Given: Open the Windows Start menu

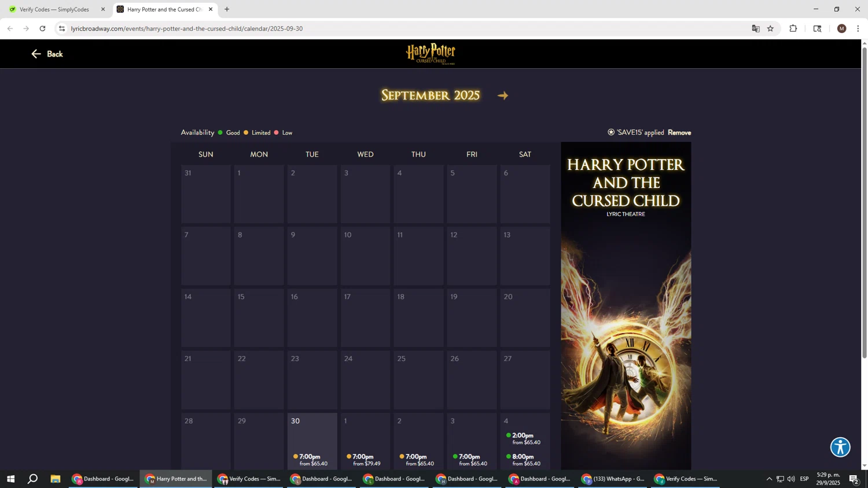Looking at the screenshot, I should point(10,479).
